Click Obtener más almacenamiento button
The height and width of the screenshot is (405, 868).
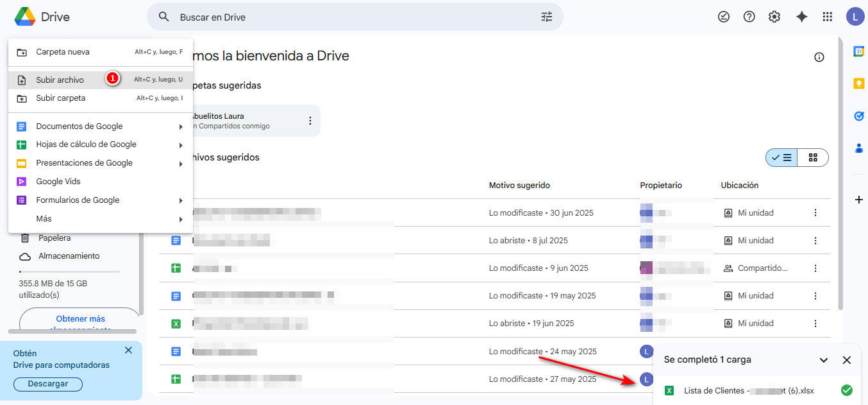[x=80, y=320]
